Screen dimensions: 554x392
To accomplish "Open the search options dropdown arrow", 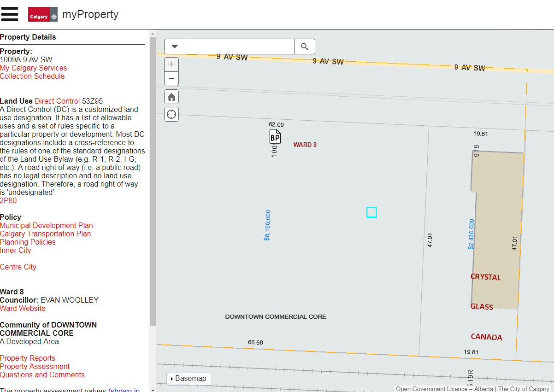I will coord(175,47).
